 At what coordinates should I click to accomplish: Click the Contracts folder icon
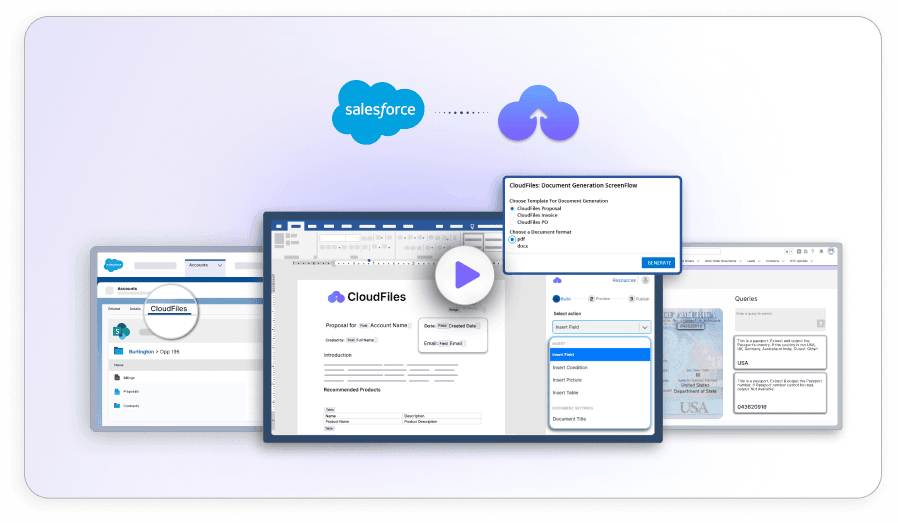point(117,406)
